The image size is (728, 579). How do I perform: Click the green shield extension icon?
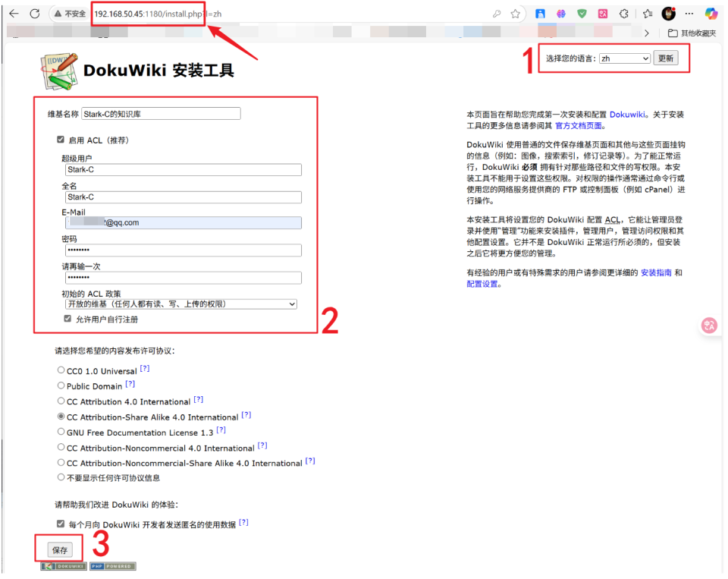[582, 12]
